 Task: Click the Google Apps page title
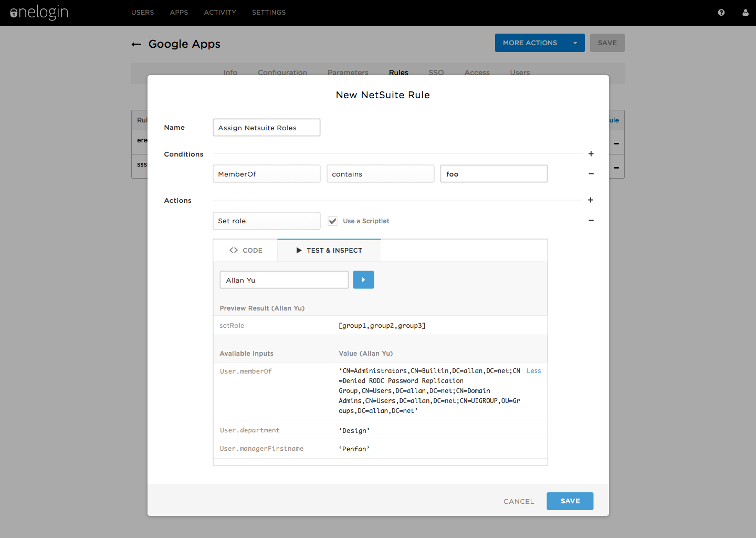pos(184,44)
